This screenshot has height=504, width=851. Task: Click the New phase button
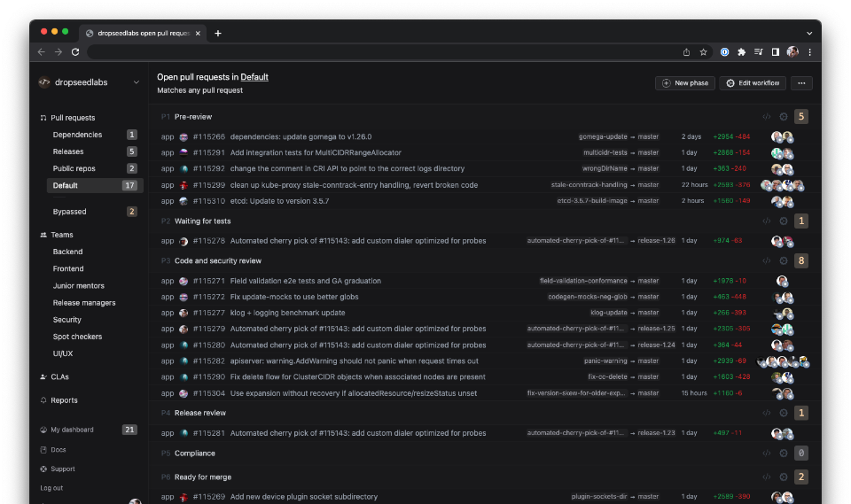point(685,83)
